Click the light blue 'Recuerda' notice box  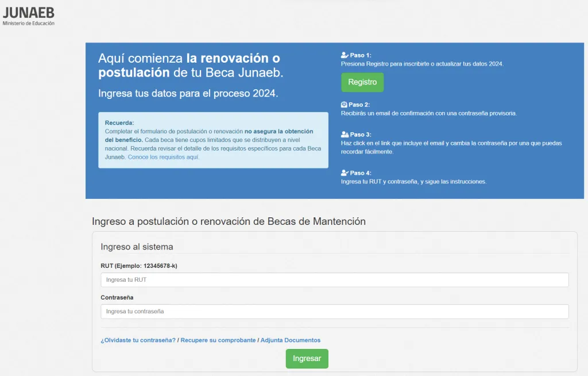click(213, 140)
